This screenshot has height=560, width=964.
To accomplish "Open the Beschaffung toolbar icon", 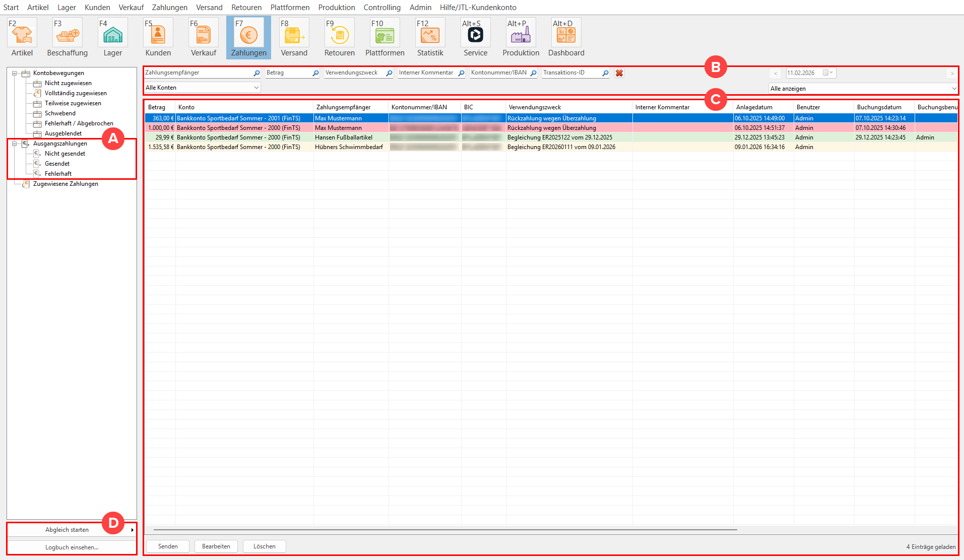I will pos(67,35).
